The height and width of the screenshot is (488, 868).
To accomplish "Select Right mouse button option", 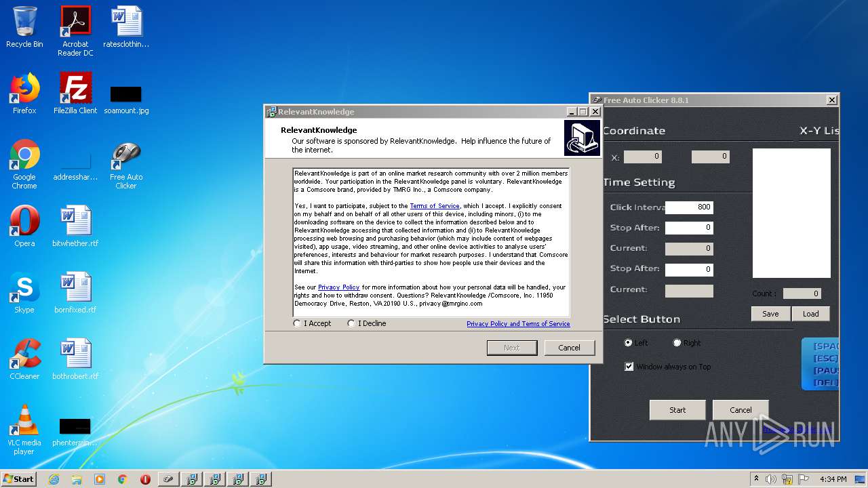I will tap(677, 343).
